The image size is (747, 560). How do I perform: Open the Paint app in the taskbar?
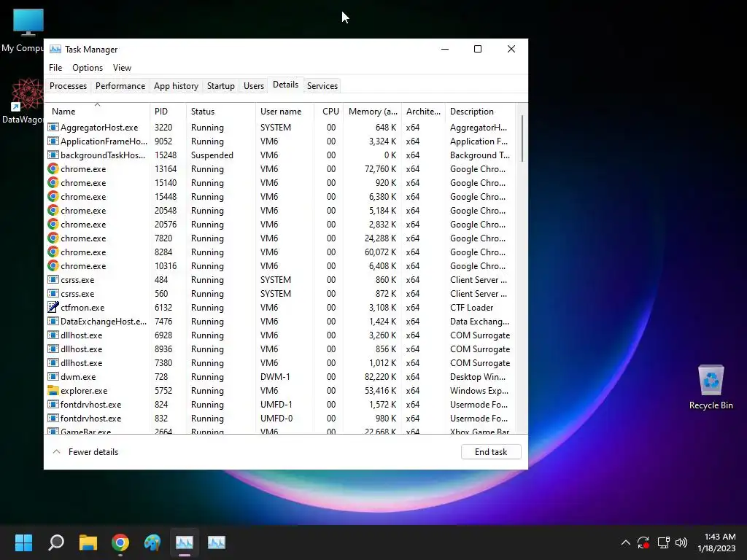coord(152,542)
